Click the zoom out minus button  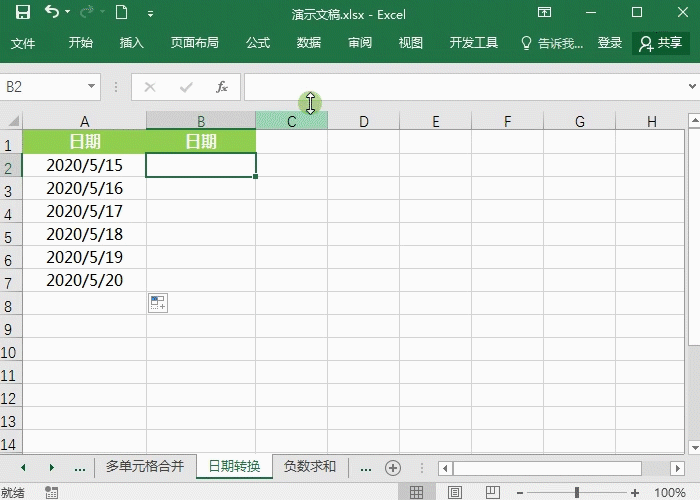[x=520, y=493]
